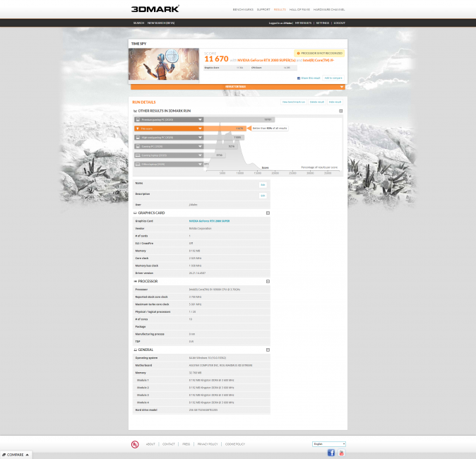Image resolution: width=476 pixels, height=459 pixels.
Task: Click the compare icon in the bottom bar
Action: tap(4, 455)
